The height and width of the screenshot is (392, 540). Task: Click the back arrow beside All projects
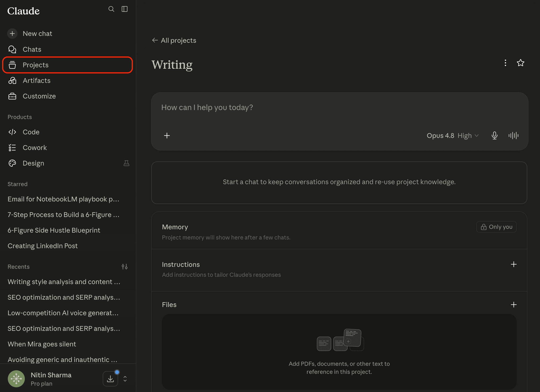pos(155,40)
